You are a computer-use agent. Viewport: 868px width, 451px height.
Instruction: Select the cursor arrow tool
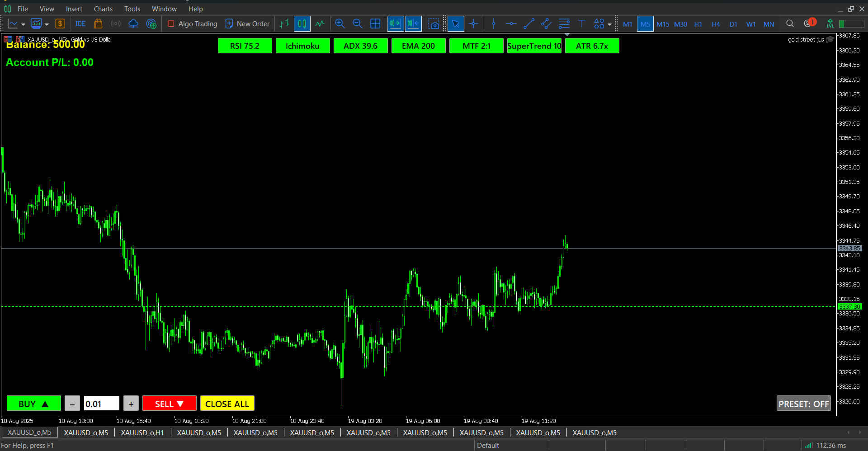click(x=456, y=24)
